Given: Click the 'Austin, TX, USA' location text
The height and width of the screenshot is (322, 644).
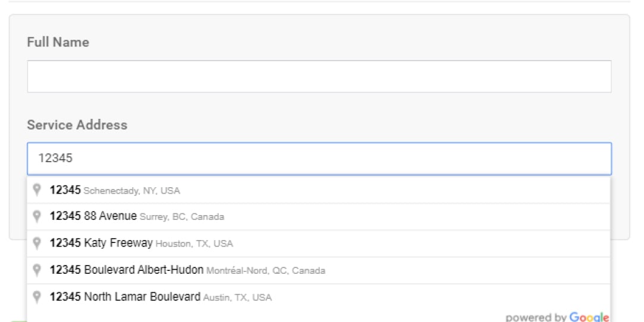Looking at the screenshot, I should (x=237, y=298).
